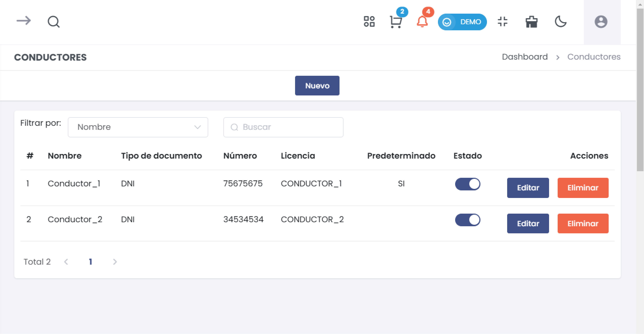
Task: Navigate to Dashboard via breadcrumb
Action: click(525, 57)
